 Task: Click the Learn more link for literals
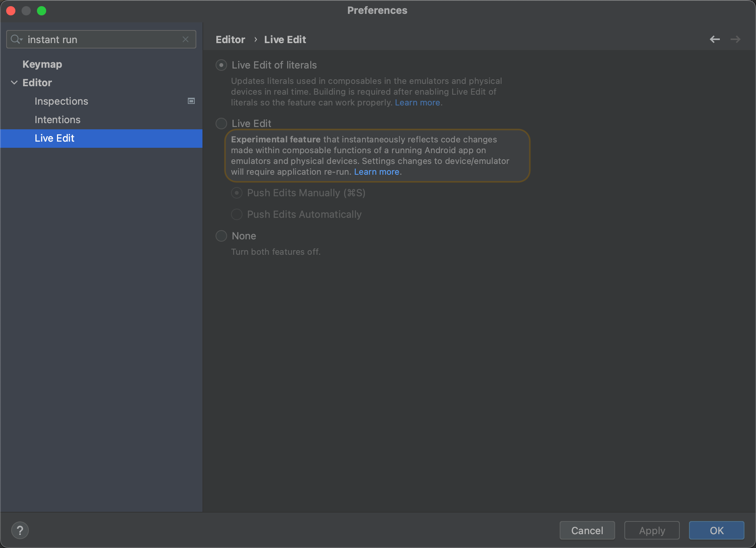(x=418, y=102)
